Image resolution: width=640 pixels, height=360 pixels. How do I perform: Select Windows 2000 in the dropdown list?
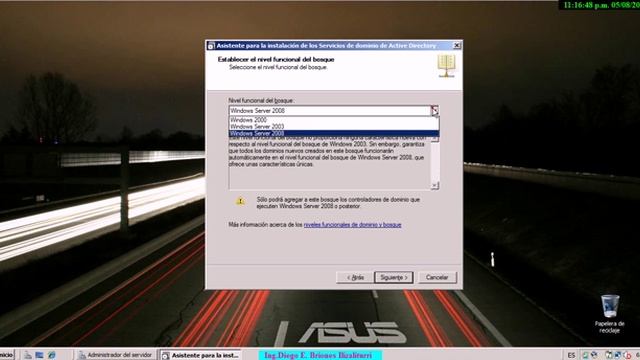tap(333, 120)
